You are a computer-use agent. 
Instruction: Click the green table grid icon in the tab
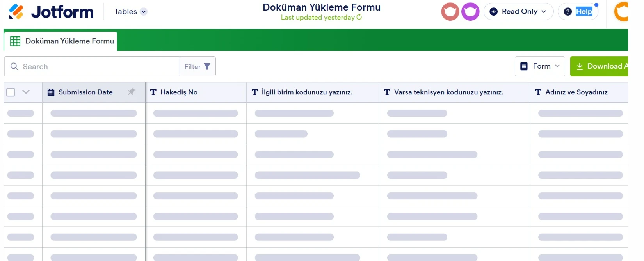tap(15, 41)
